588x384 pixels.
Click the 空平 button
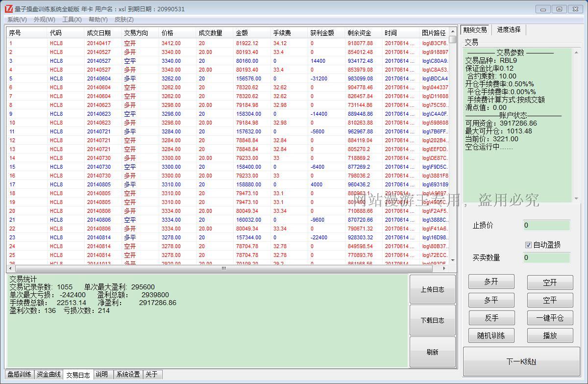[550, 300]
